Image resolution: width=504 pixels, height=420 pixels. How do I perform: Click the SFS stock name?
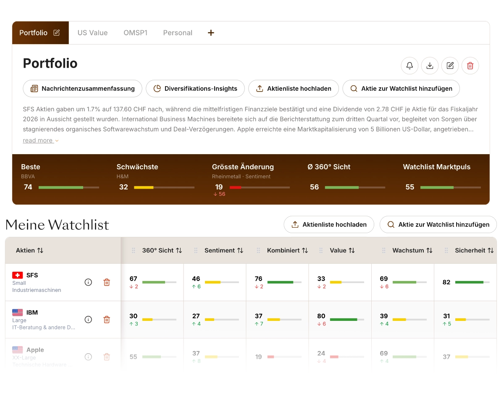tap(32, 275)
